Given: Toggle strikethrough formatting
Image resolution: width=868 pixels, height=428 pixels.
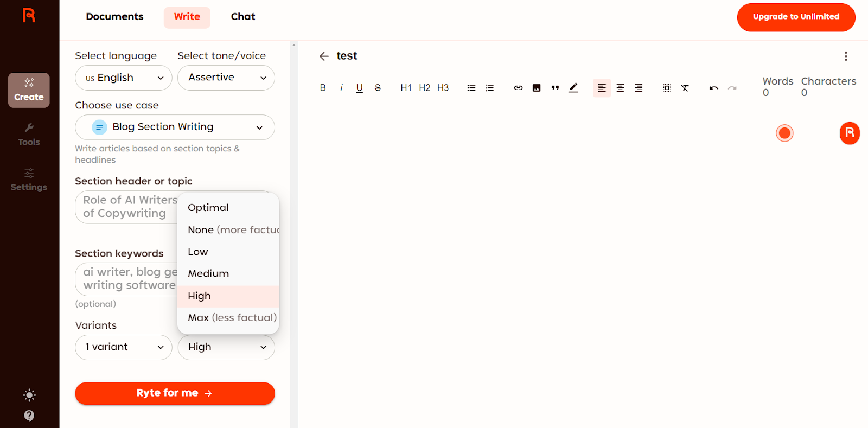Looking at the screenshot, I should click(x=378, y=88).
